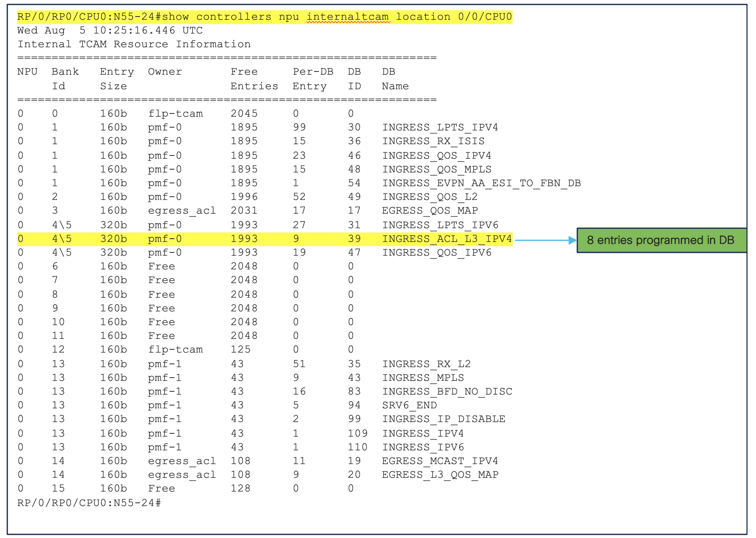Click free entries value 2045 in bank 0 row
Viewport: 756px width, 538px height.
[x=244, y=114]
